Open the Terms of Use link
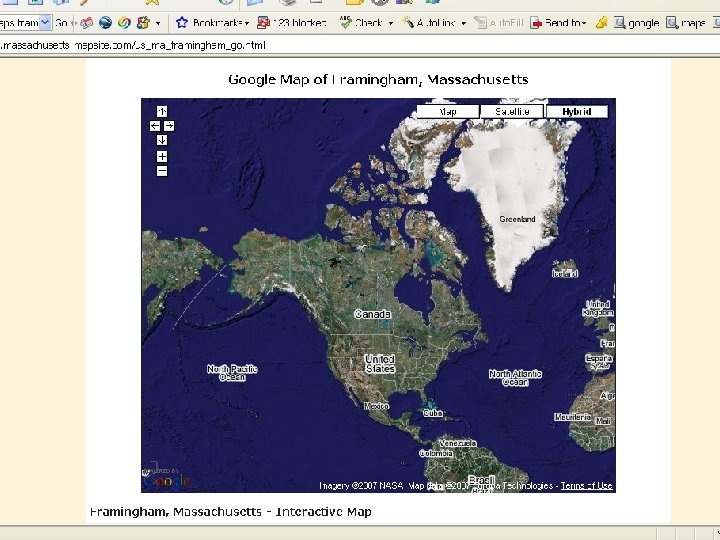Screen dimensions: 720x540 coord(586,486)
